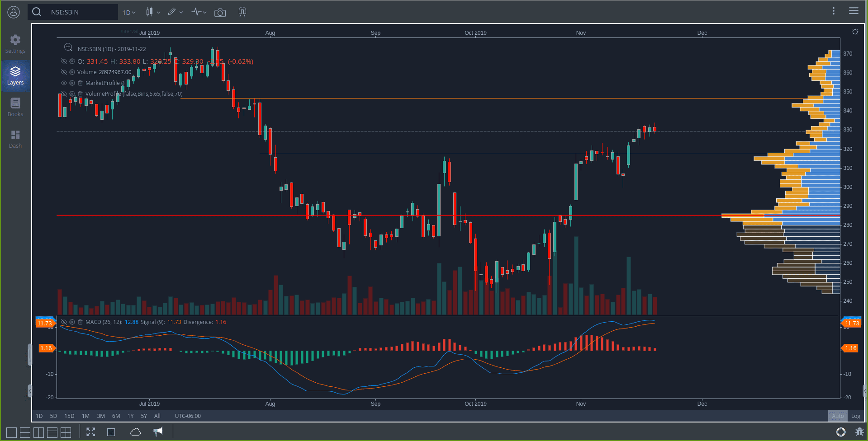The width and height of the screenshot is (868, 441).
Task: Open the Books panel in the sidebar
Action: [15, 107]
